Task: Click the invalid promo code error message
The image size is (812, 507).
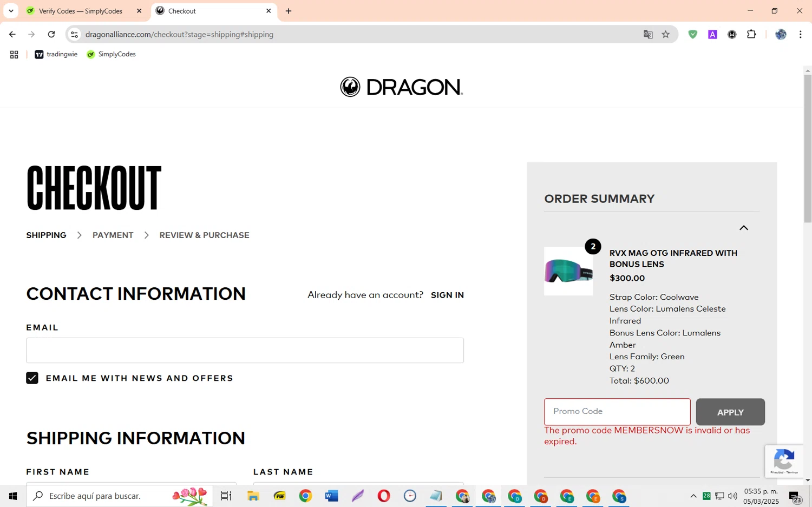Action: pyautogui.click(x=647, y=436)
